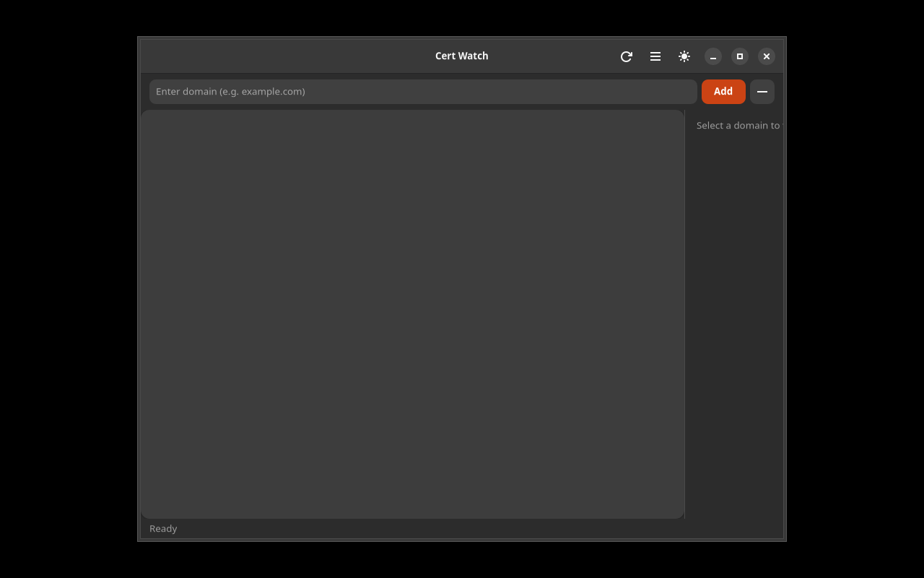The height and width of the screenshot is (578, 924).
Task: Minimize the Cert Watch window
Action: click(x=713, y=56)
